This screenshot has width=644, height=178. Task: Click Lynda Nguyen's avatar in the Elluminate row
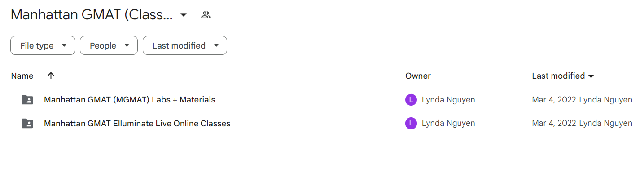411,123
